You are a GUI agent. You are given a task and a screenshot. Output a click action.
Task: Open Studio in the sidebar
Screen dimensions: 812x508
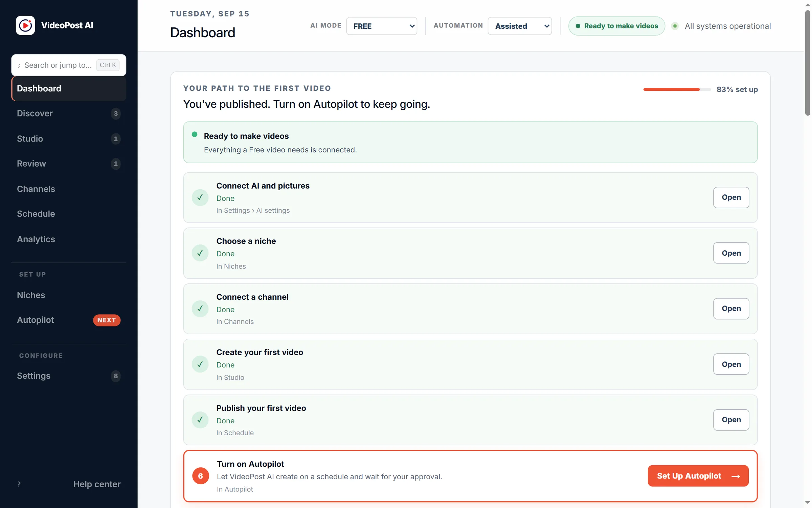tap(69, 139)
